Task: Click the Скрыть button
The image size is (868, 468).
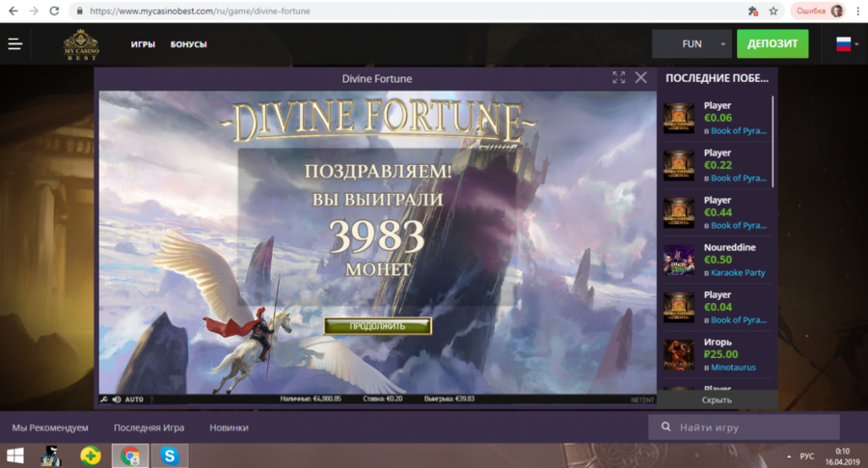Action: click(717, 399)
